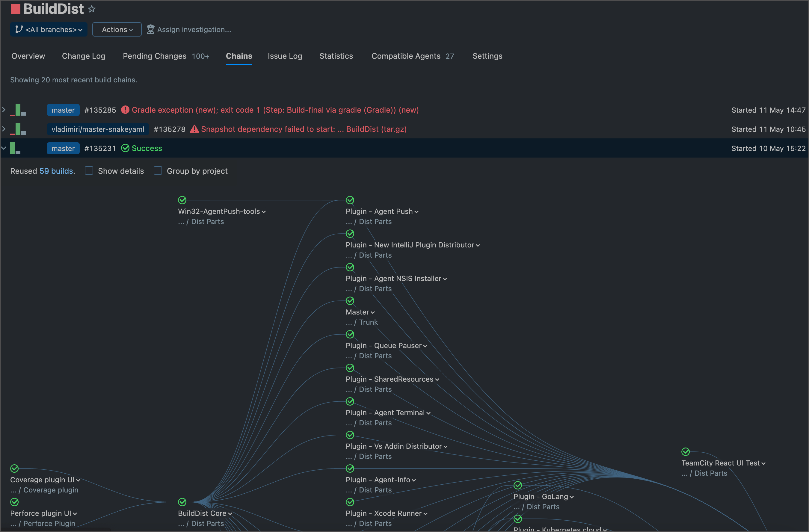
Task: Click green success icon on build #135231
Action: [125, 148]
